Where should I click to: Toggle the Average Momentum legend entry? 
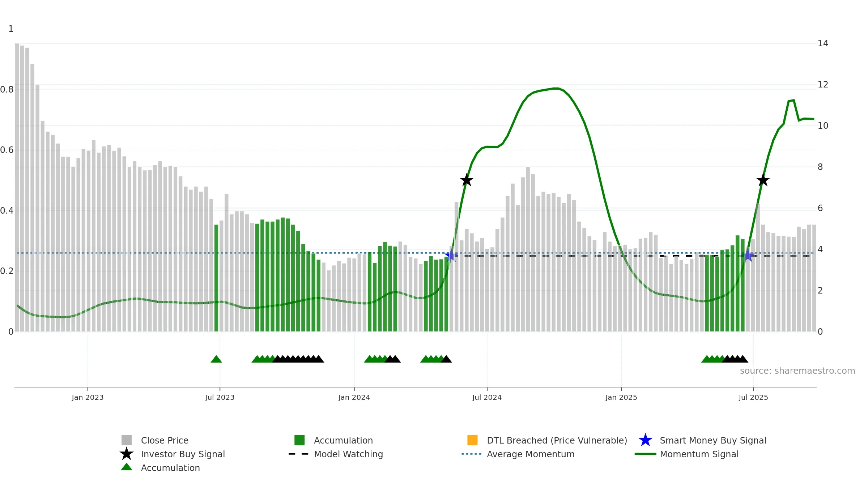[x=518, y=454]
